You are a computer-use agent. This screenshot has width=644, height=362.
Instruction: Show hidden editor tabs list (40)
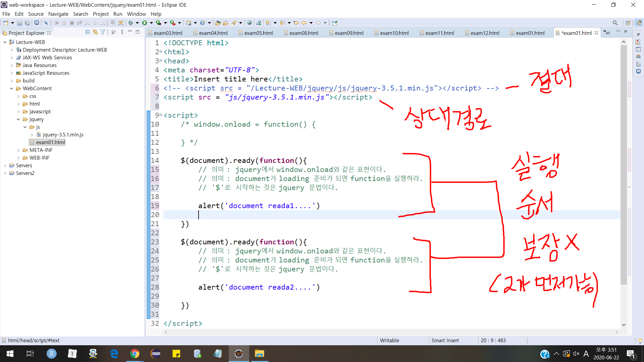606,33
